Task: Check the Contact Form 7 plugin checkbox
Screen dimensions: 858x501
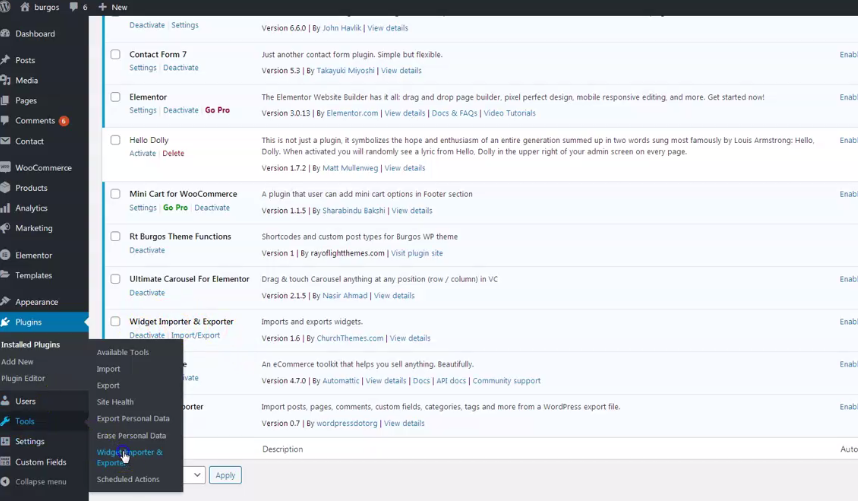Action: (115, 54)
